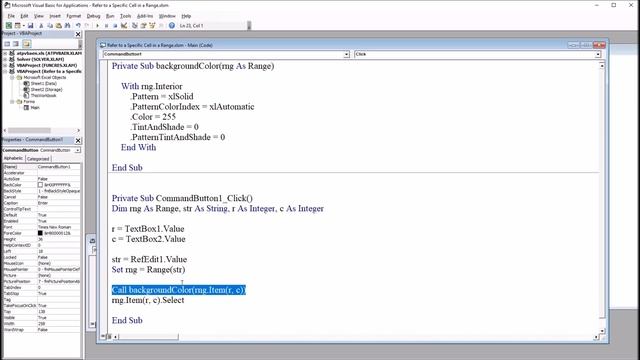Click the ForeColor black color swatch
Image resolution: width=640 pixels, height=360 pixels.
[x=40, y=233]
